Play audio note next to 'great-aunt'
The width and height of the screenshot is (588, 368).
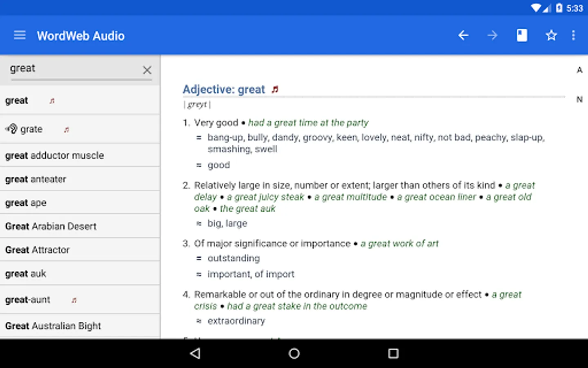[74, 300]
